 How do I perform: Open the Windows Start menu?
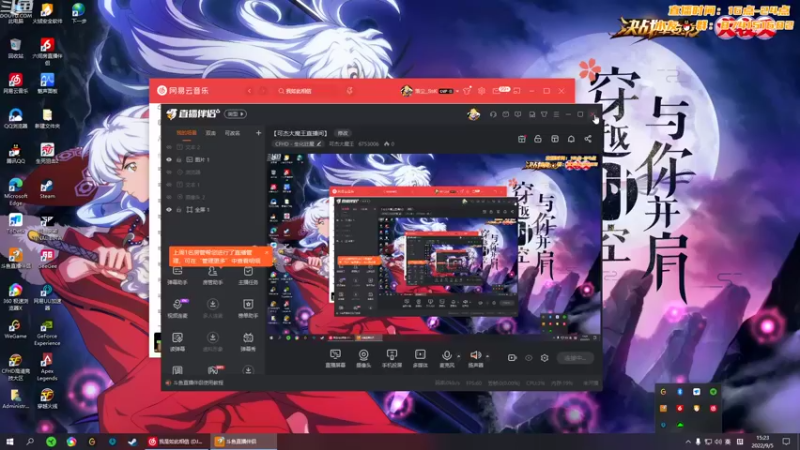9,441
